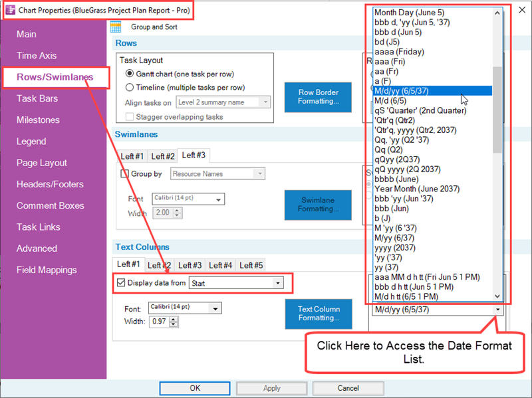Switch to the Left #4 text column tab
This screenshot has width=532, height=398.
coord(220,264)
